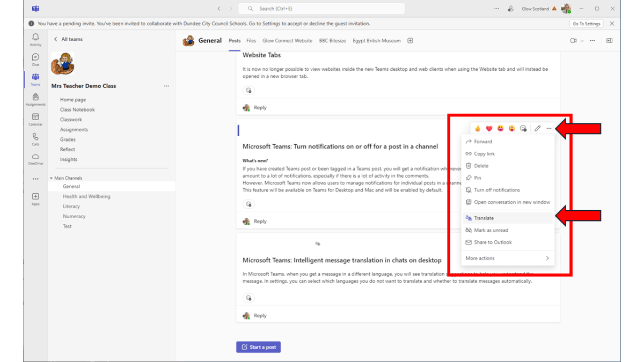Image resolution: width=644 pixels, height=362 pixels.
Task: React with the thumbs up emoji
Action: [x=477, y=128]
